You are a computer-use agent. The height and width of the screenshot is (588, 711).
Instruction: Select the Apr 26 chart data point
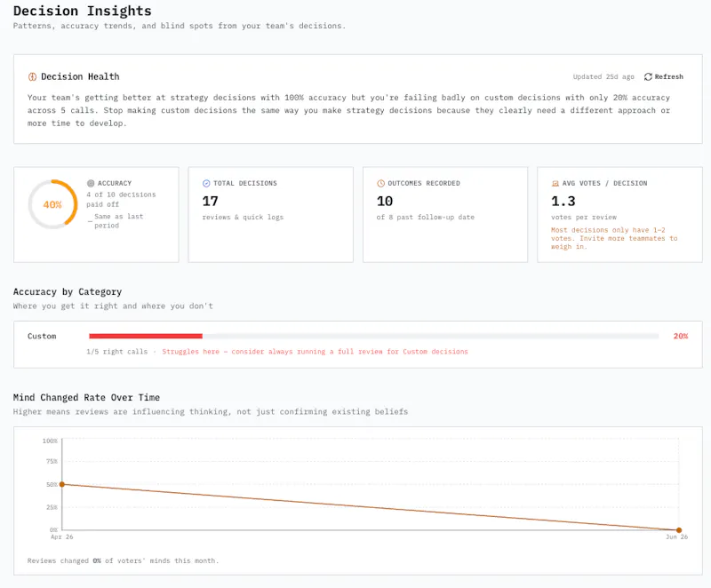(x=62, y=484)
